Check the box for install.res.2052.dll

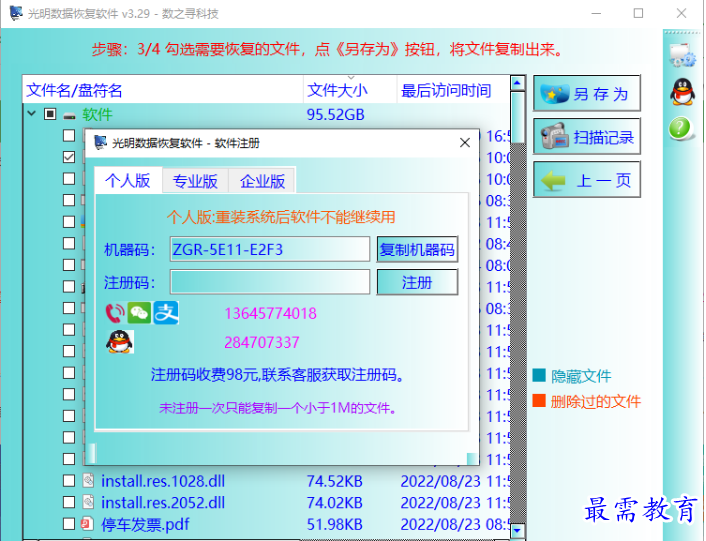coord(69,502)
